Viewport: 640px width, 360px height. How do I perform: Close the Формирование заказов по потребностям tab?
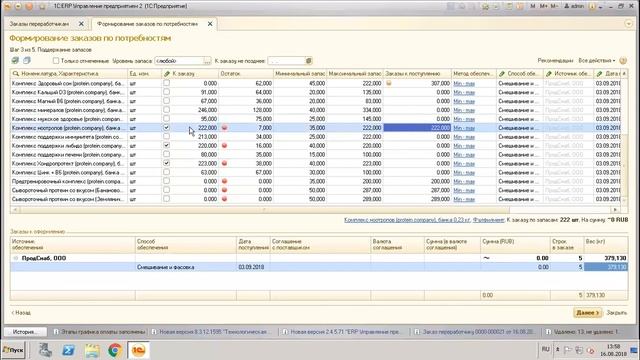click(x=210, y=24)
